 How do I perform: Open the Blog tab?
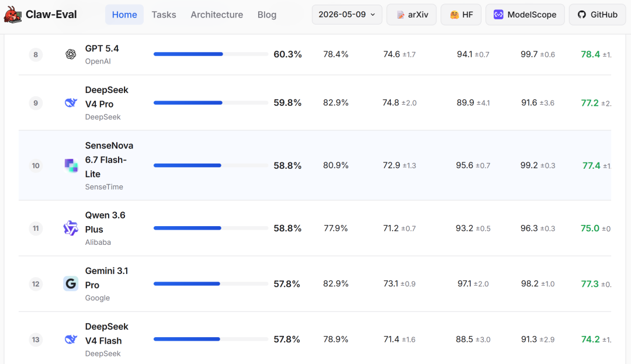(267, 15)
